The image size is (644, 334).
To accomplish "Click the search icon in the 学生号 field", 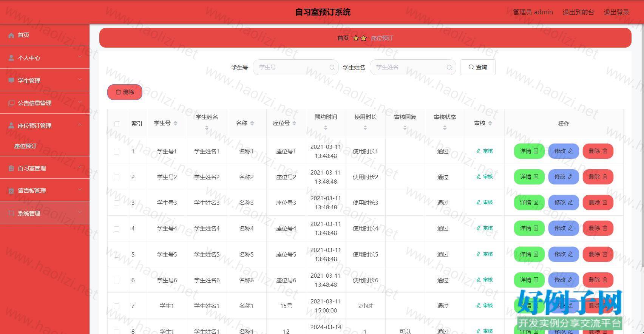I will 332,67.
